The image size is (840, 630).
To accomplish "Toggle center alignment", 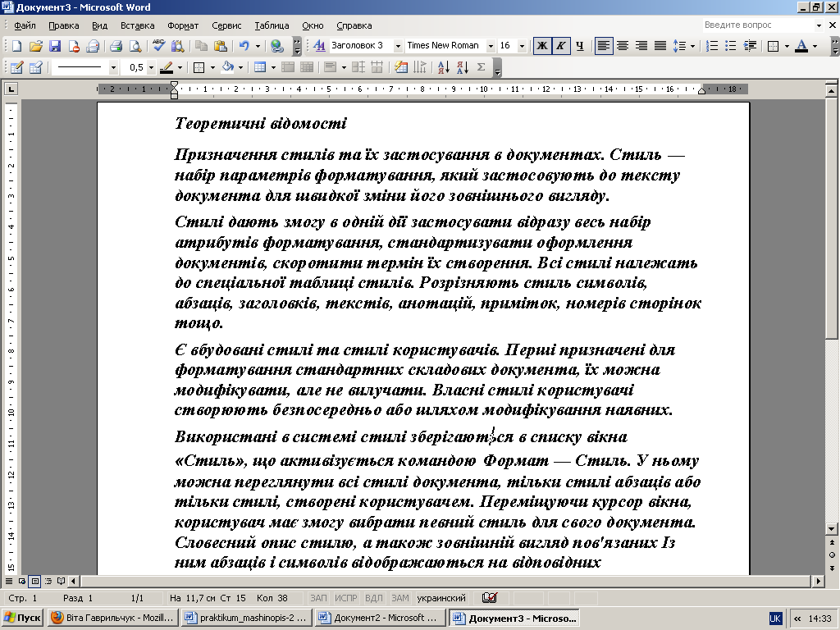I will (x=622, y=46).
